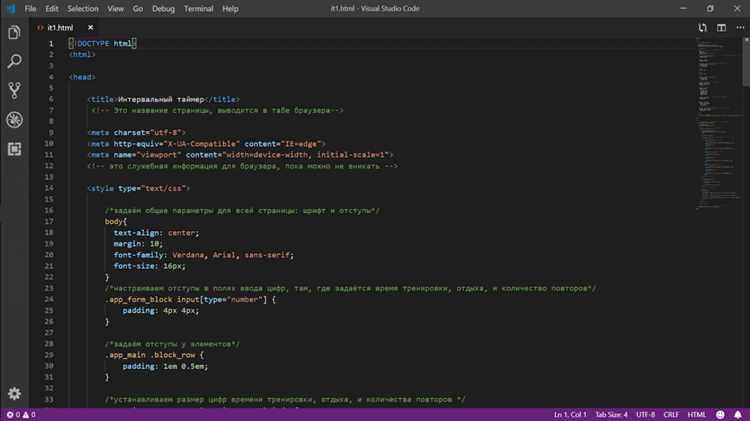Open notifications bell
This screenshot has width=750, height=421.
tap(738, 414)
